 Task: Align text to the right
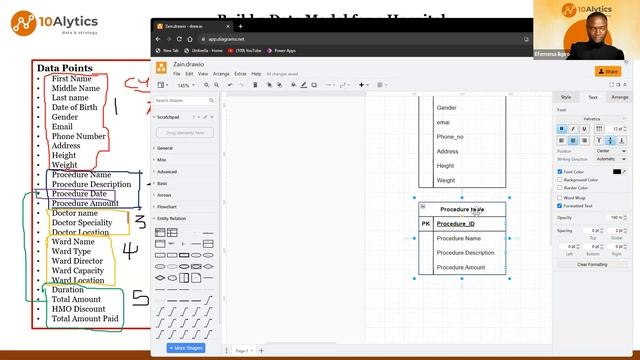tap(584, 140)
